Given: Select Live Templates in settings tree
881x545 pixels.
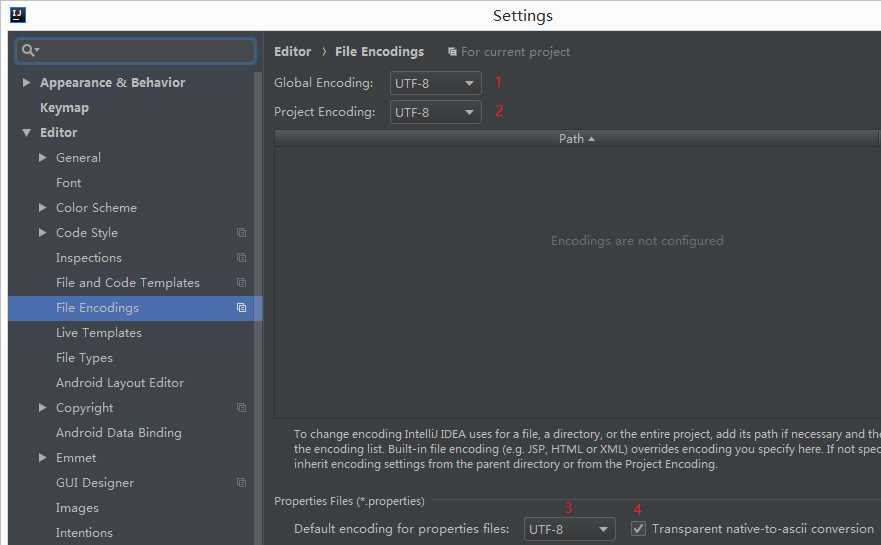Looking at the screenshot, I should pyautogui.click(x=98, y=333).
